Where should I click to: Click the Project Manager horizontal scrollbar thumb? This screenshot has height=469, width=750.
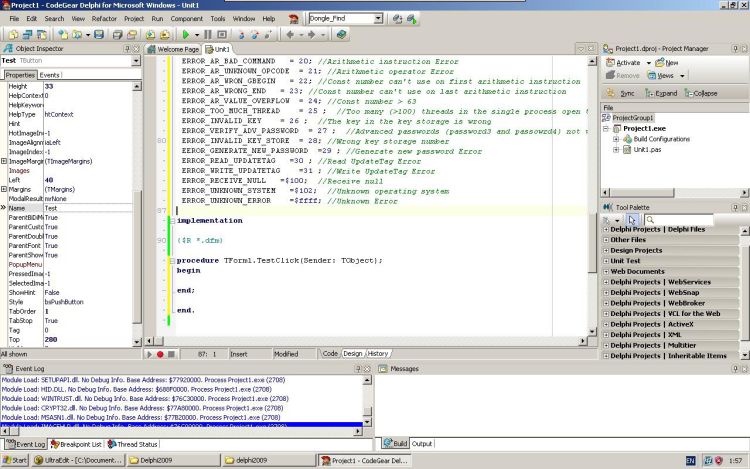(642, 193)
